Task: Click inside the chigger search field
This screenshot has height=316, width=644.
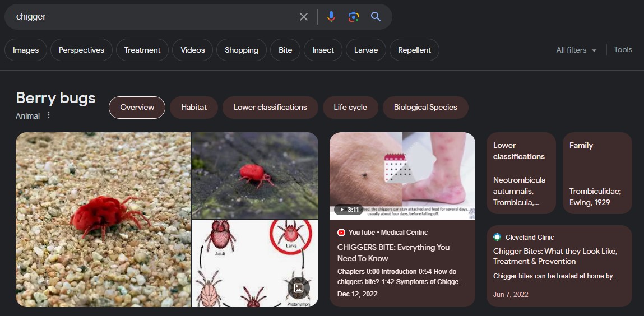Action: click(151, 17)
